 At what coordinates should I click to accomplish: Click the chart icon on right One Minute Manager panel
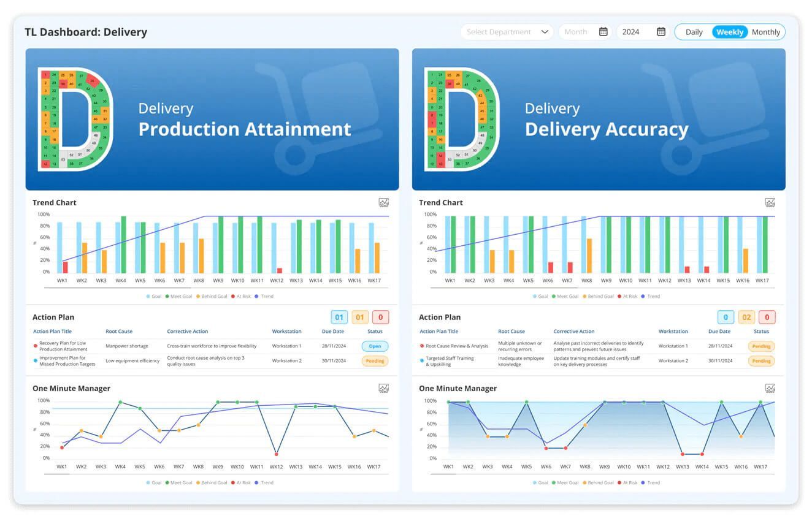770,388
